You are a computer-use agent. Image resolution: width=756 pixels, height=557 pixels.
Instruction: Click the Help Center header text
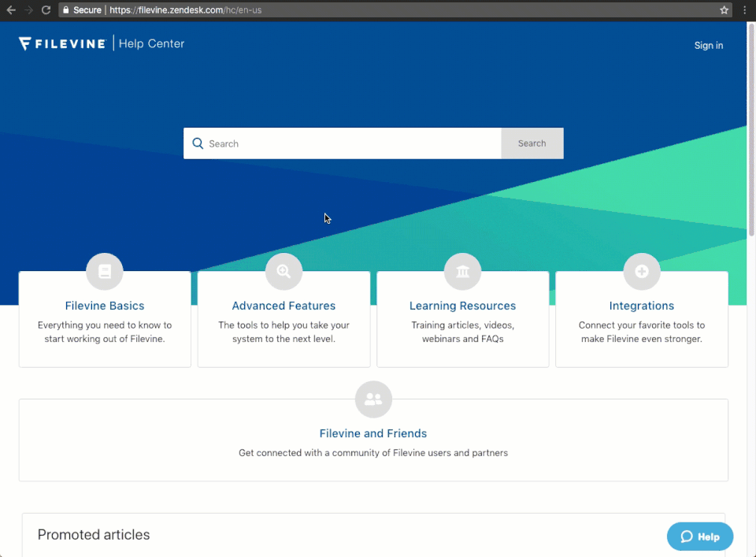click(151, 43)
